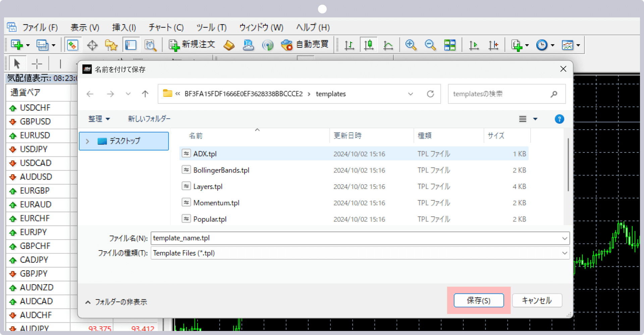Image resolution: width=644 pixels, height=335 pixels.
Task: Toggle the market watch panel icon
Action: click(x=72, y=45)
